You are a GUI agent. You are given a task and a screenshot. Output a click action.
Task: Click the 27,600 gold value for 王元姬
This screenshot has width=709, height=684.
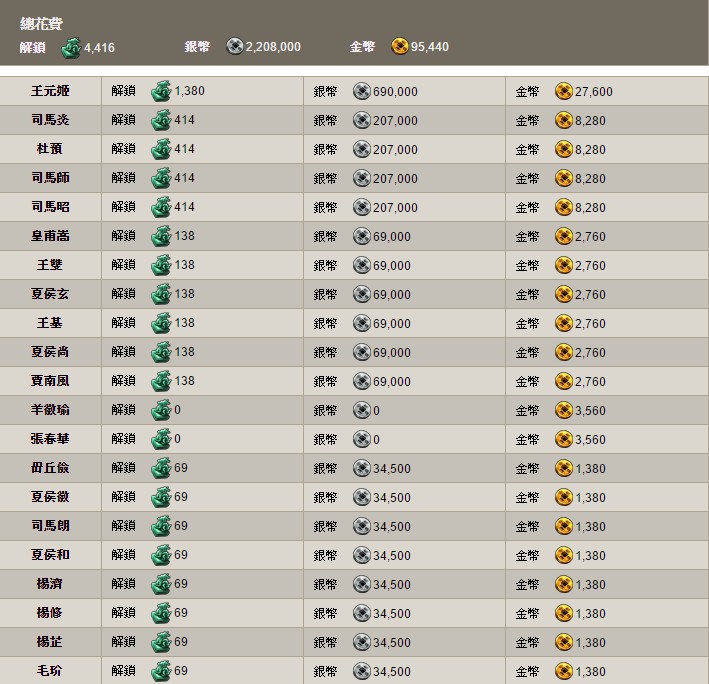pos(594,92)
